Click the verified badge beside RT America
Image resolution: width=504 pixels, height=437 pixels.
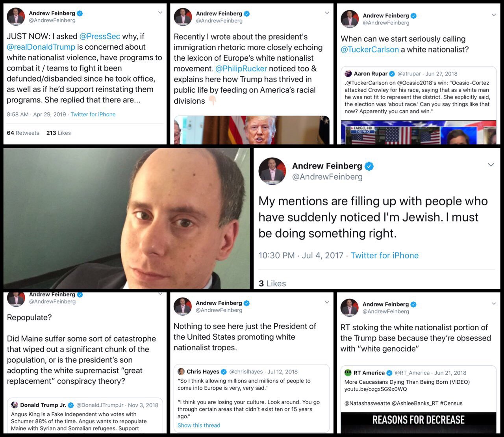(x=389, y=373)
